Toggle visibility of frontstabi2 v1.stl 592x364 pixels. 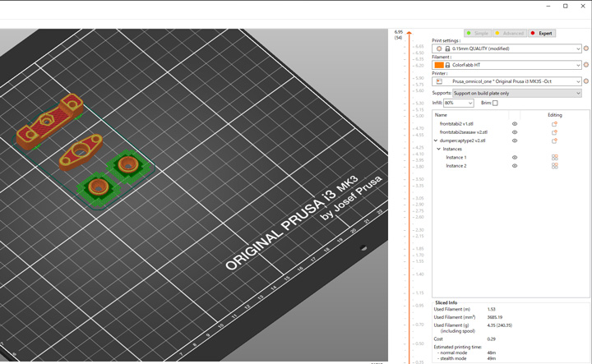tap(515, 124)
